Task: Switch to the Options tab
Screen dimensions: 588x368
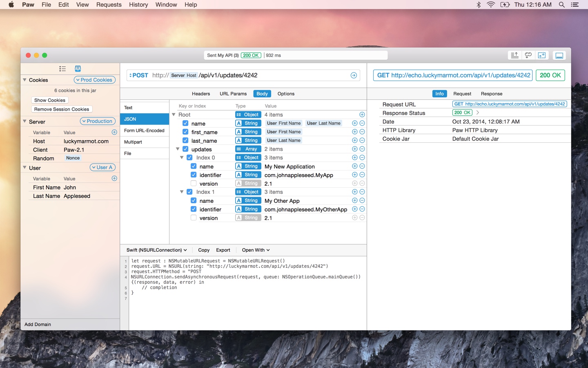Action: (x=286, y=94)
